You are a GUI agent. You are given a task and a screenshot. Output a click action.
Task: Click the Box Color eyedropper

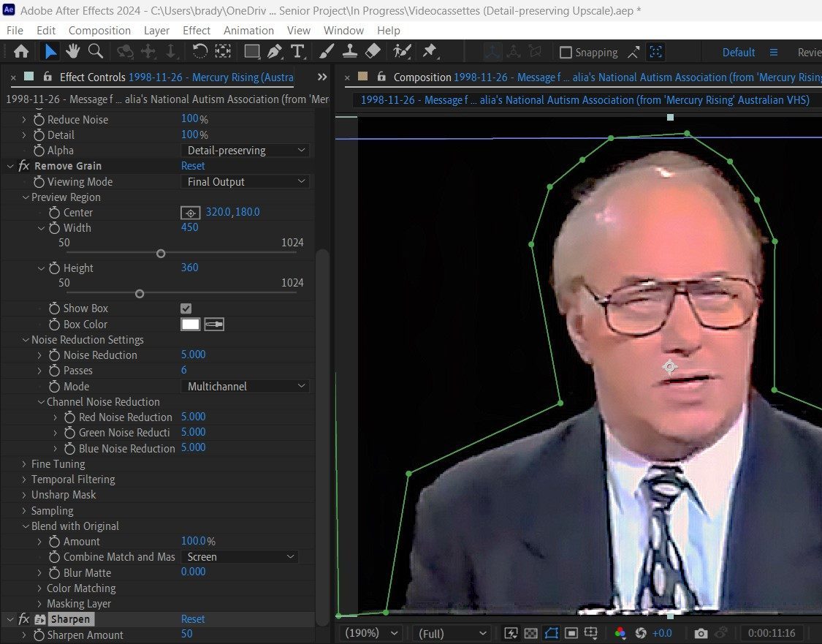click(x=214, y=325)
